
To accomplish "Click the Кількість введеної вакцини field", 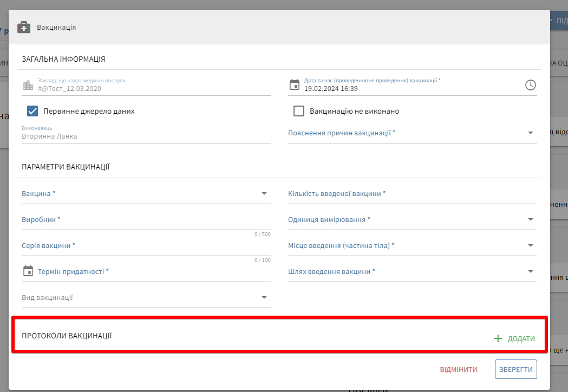I will pos(412,194).
